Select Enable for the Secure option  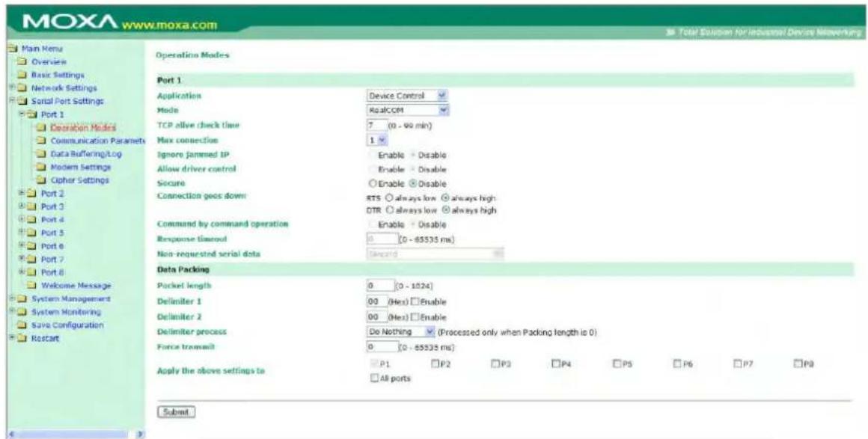point(372,184)
